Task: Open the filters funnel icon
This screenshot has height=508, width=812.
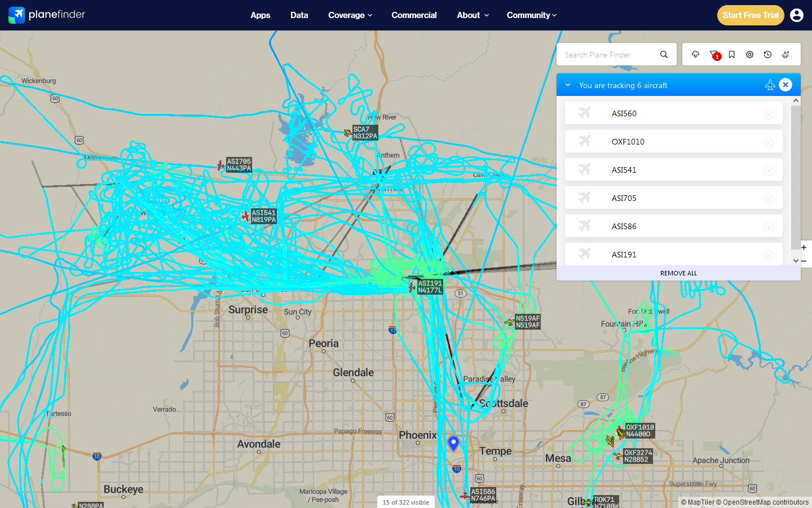Action: click(x=714, y=55)
